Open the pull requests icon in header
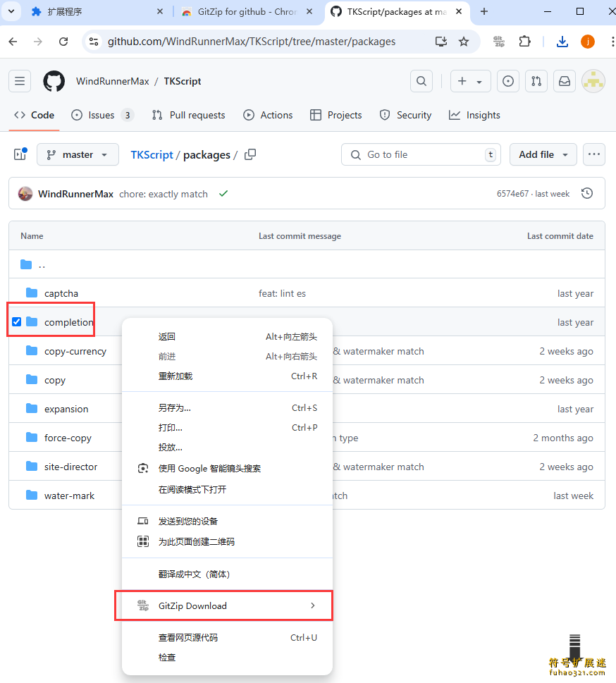The image size is (616, 683). pyautogui.click(x=536, y=81)
